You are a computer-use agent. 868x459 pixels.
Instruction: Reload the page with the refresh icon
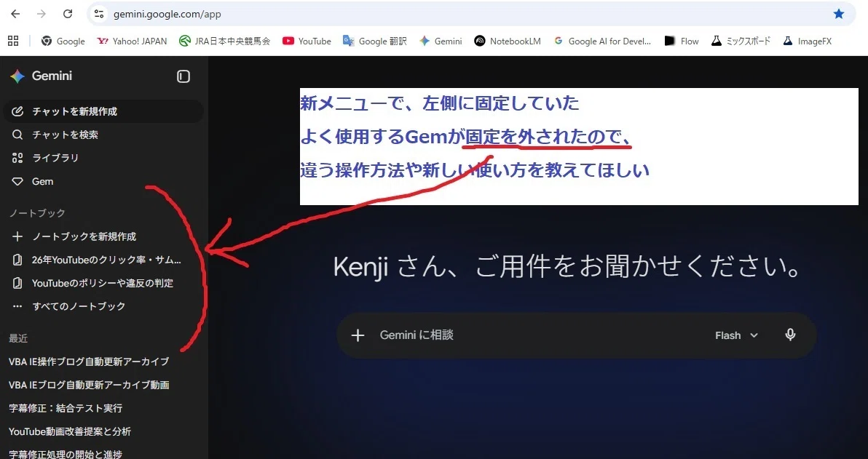tap(68, 14)
